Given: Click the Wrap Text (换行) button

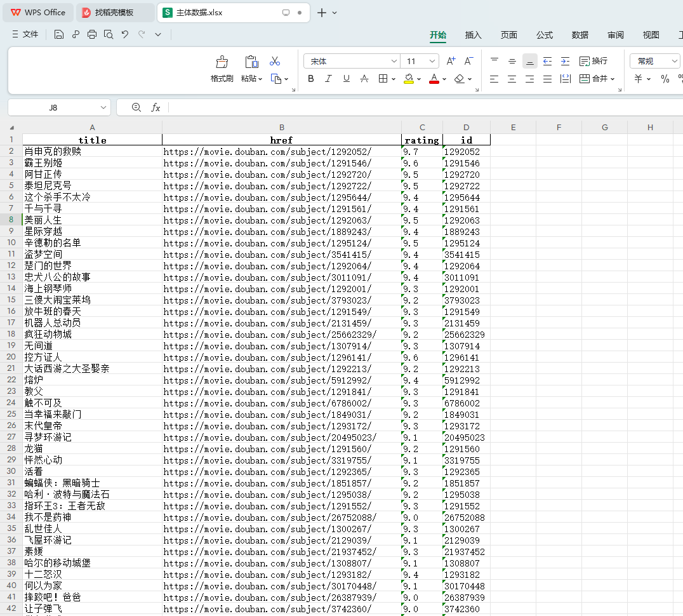Looking at the screenshot, I should 593,61.
